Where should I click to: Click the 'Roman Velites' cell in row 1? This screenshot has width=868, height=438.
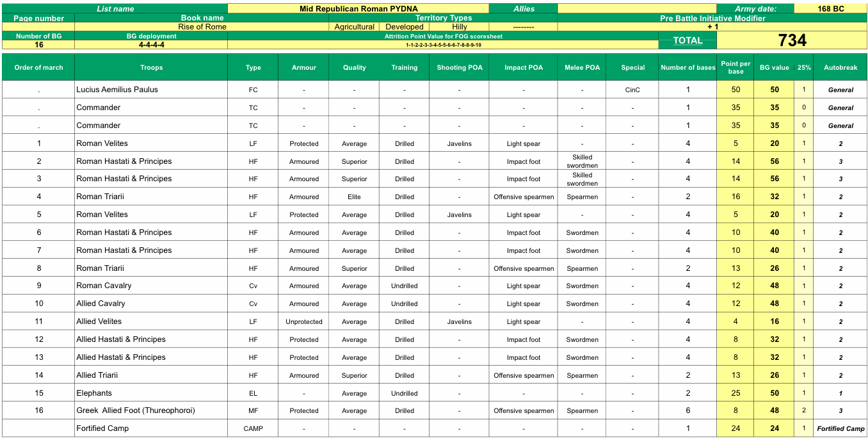coord(151,143)
